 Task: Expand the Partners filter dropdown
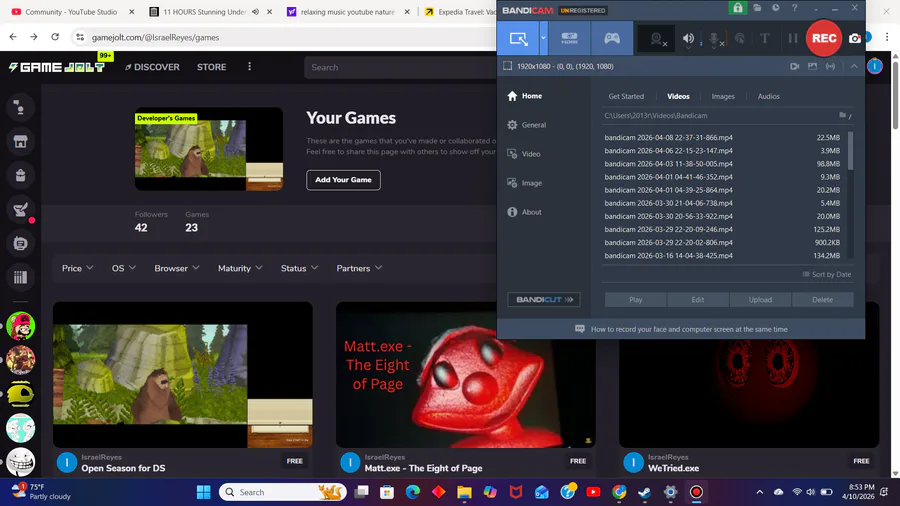point(359,268)
